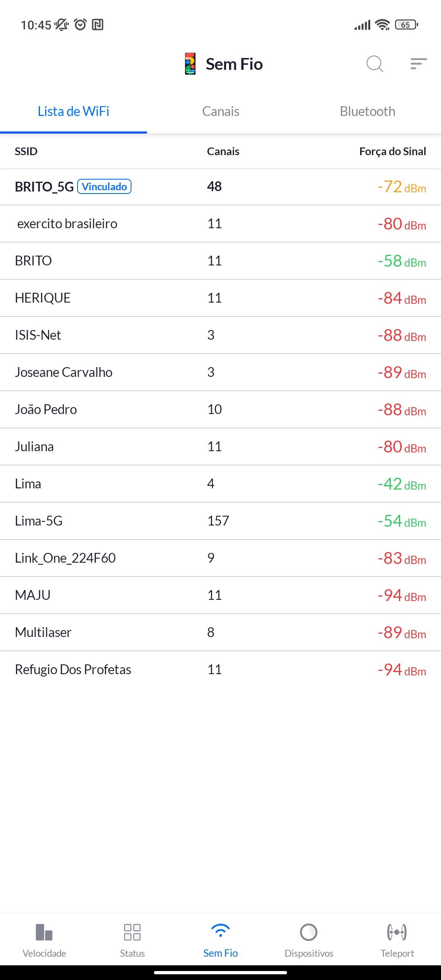Image resolution: width=441 pixels, height=980 pixels.
Task: Tap the Vinculado badge on BRITO_5G
Action: coord(104,187)
